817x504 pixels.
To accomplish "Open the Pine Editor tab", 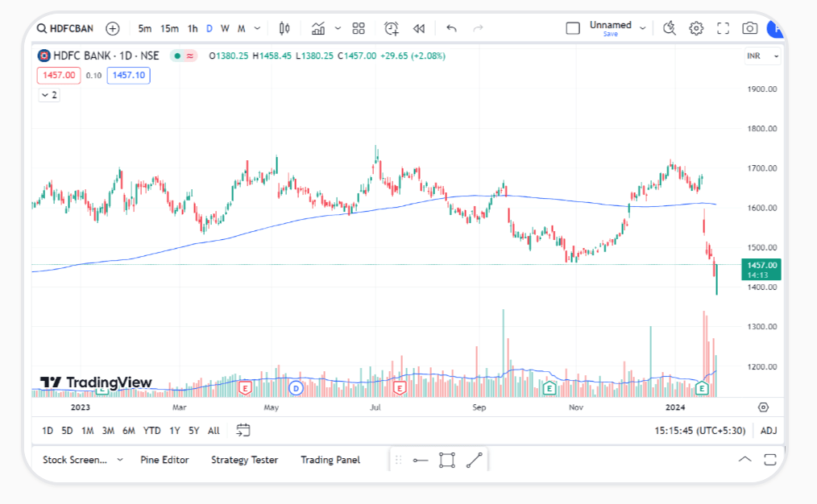I will pyautogui.click(x=164, y=460).
